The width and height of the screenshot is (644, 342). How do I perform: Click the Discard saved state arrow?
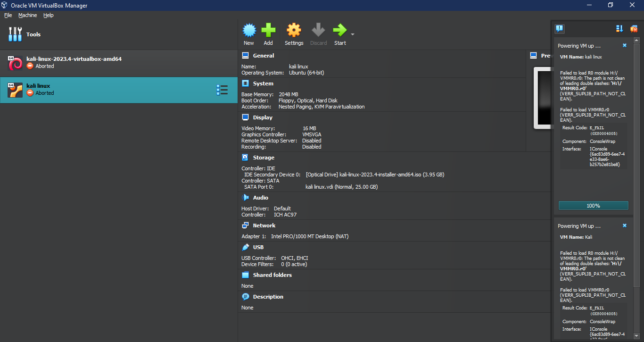coord(318,35)
